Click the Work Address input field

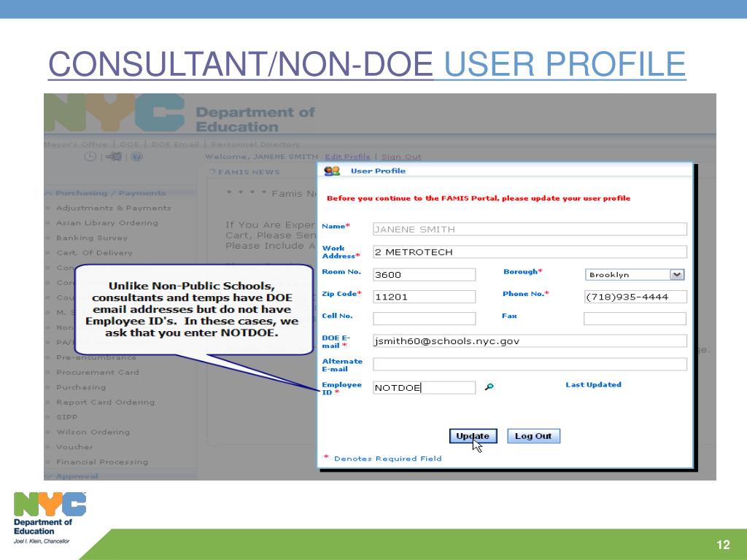[530, 252]
